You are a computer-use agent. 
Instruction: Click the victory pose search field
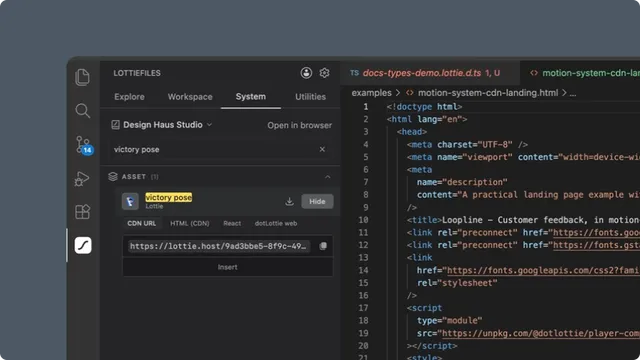(x=220, y=149)
